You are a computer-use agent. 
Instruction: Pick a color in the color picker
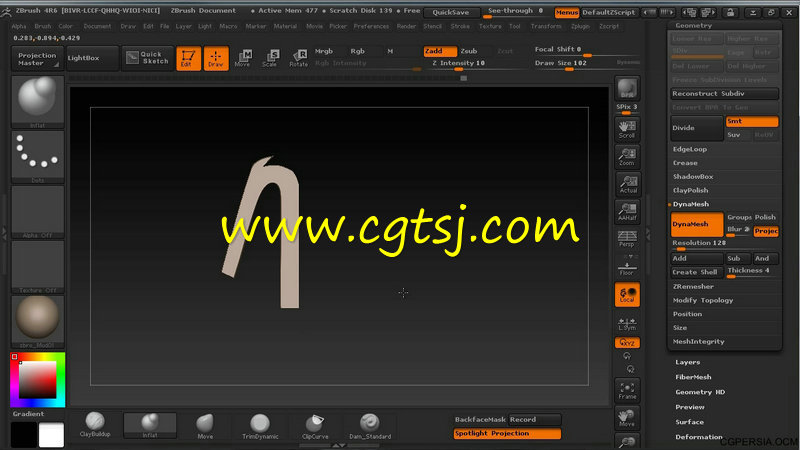click(38, 380)
